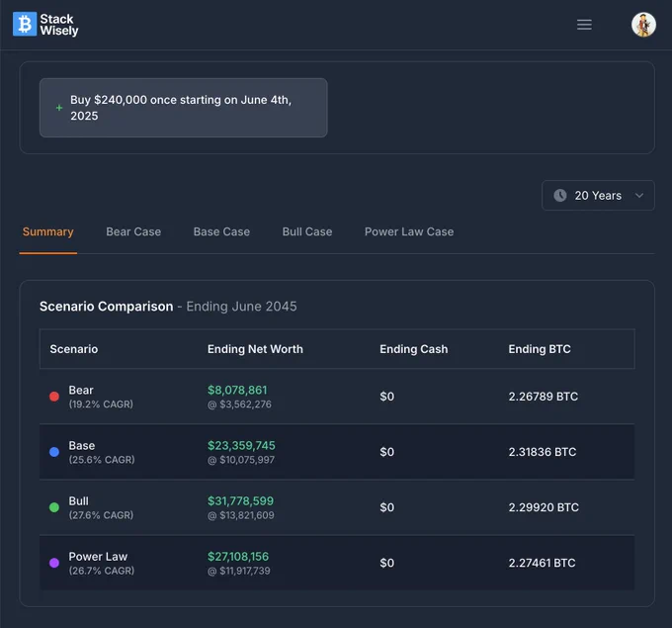Screen dimensions: 672x628
Task: Expand the 20 Years duration dropdown
Action: (598, 196)
